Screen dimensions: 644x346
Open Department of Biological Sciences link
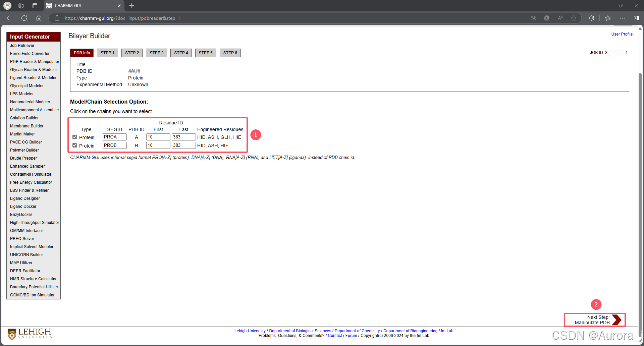[x=300, y=331]
